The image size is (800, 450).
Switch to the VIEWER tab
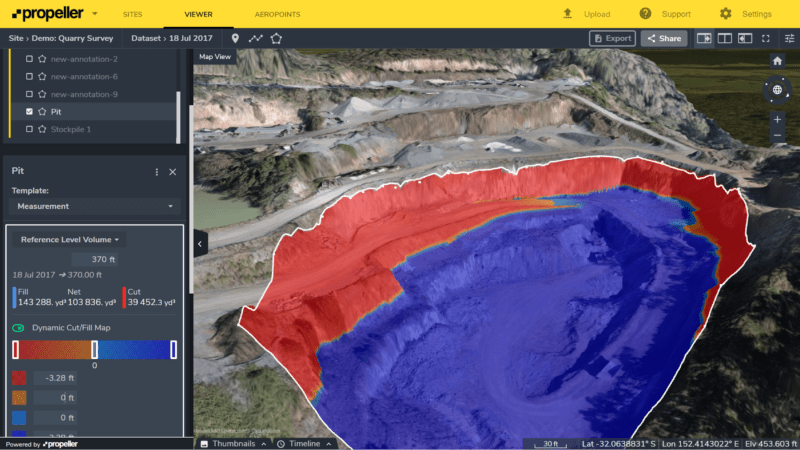(x=198, y=14)
